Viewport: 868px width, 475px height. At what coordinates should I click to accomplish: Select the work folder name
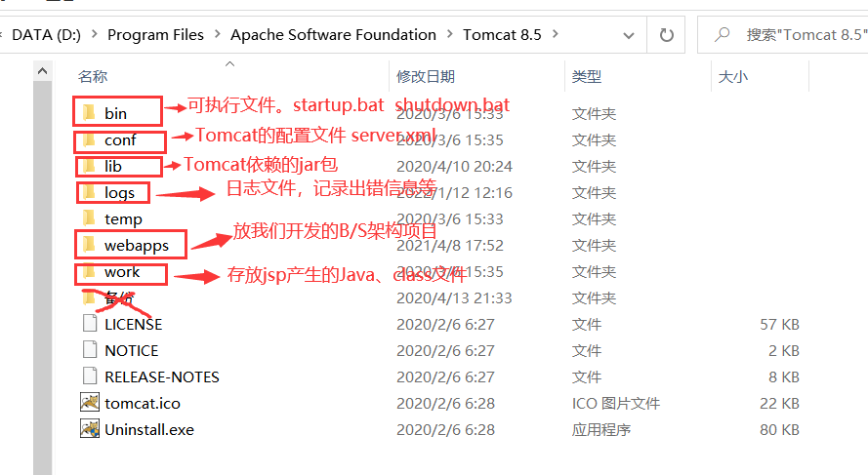122,271
